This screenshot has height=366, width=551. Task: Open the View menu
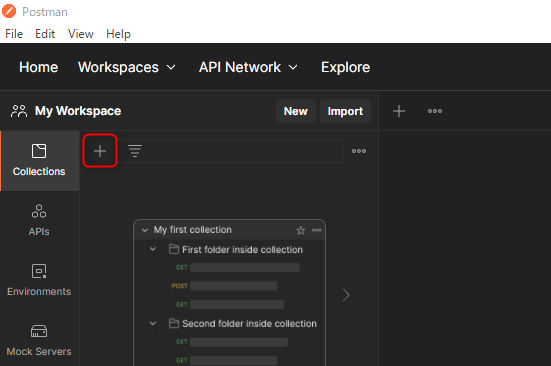point(80,34)
